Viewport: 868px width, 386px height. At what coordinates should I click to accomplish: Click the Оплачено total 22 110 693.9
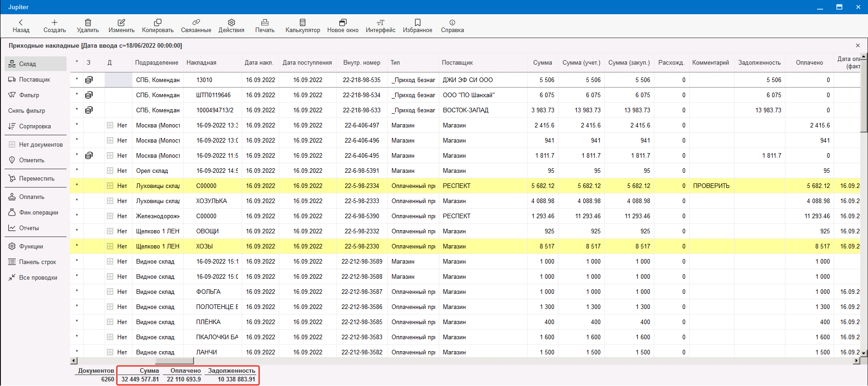(x=184, y=379)
